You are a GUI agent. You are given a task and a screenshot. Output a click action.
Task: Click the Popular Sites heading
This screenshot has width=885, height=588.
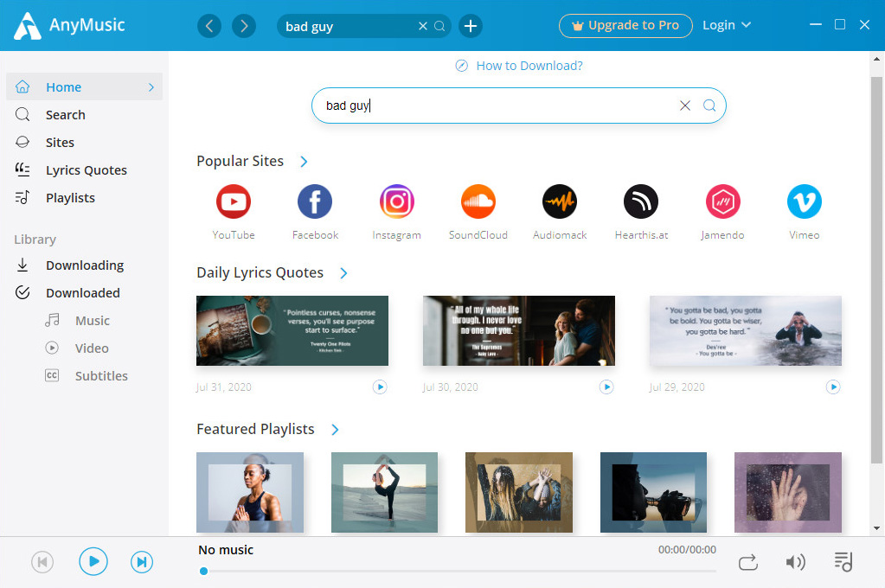[240, 162]
